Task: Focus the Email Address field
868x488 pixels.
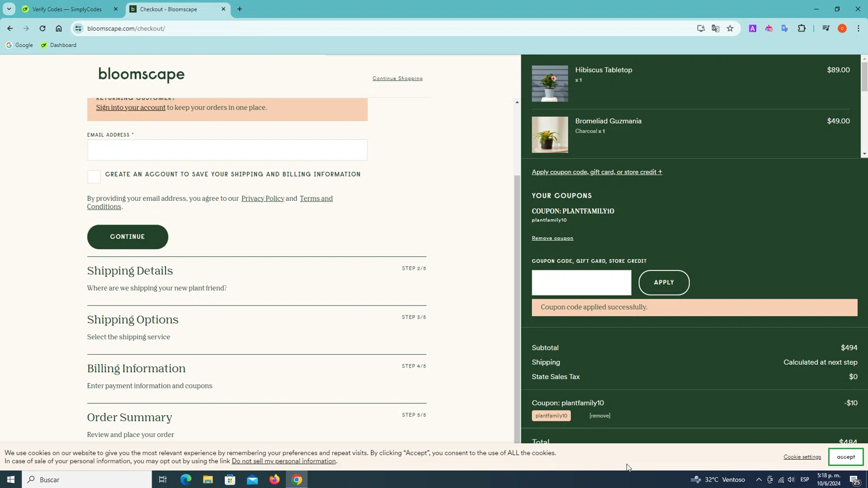Action: pyautogui.click(x=227, y=150)
